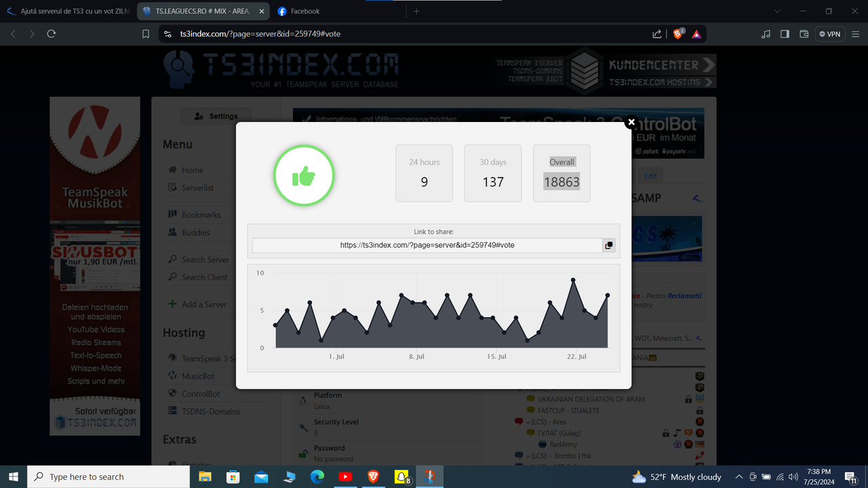The image size is (868, 488).
Task: Open the tab search dropdown chevron
Action: (x=777, y=11)
